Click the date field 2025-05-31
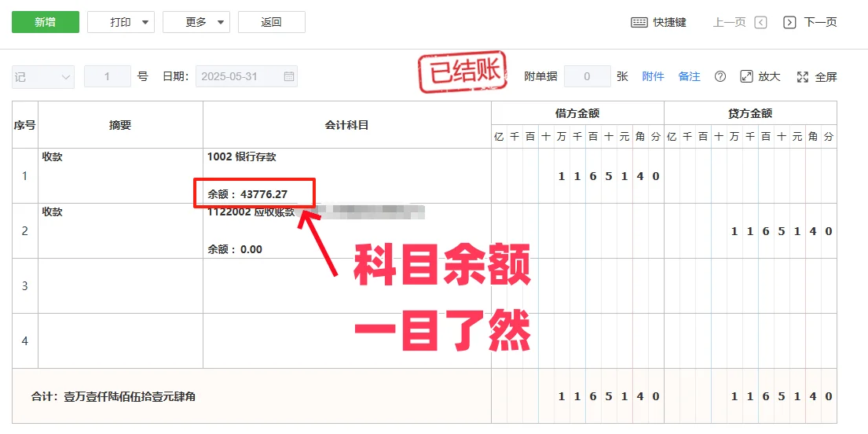Viewport: 868px width, 434px height. click(247, 76)
